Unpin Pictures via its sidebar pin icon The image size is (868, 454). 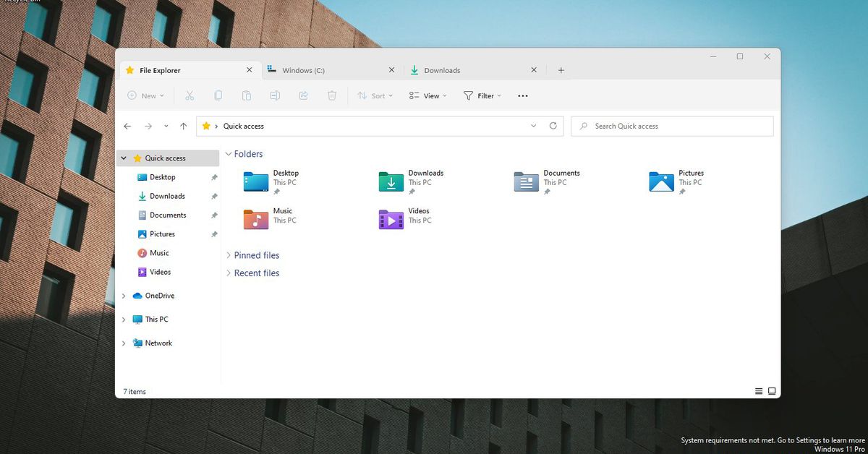[x=214, y=234]
